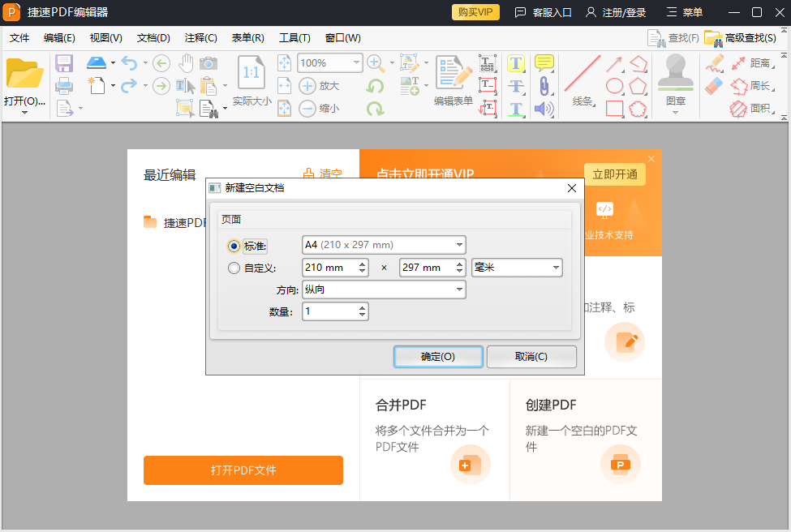Click the 打开PDF文件 button
The width and height of the screenshot is (791, 532).
click(243, 470)
